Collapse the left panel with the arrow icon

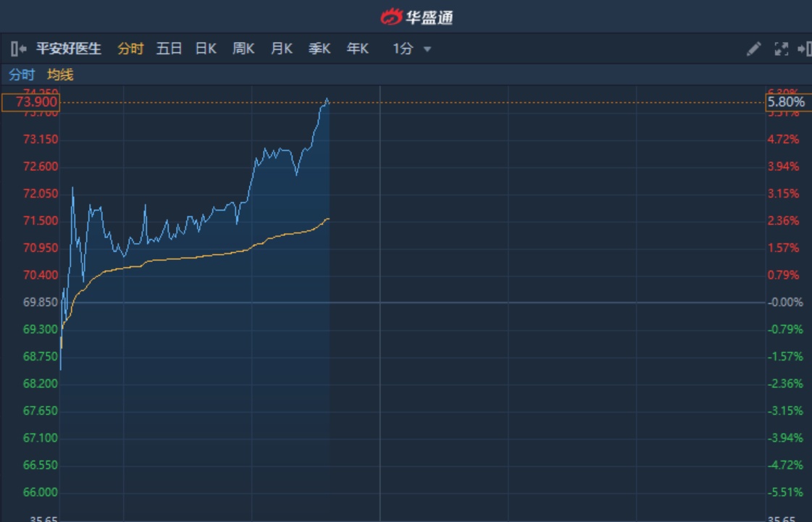(19, 49)
